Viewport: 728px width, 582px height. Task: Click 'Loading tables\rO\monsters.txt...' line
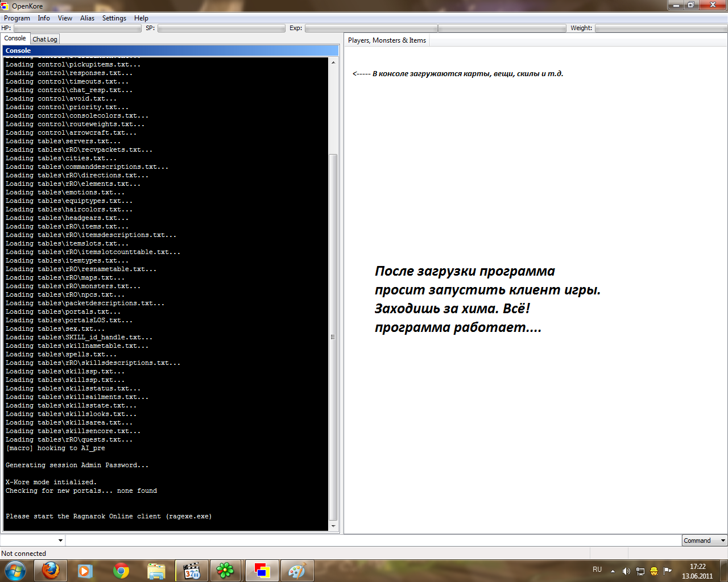[x=73, y=286]
